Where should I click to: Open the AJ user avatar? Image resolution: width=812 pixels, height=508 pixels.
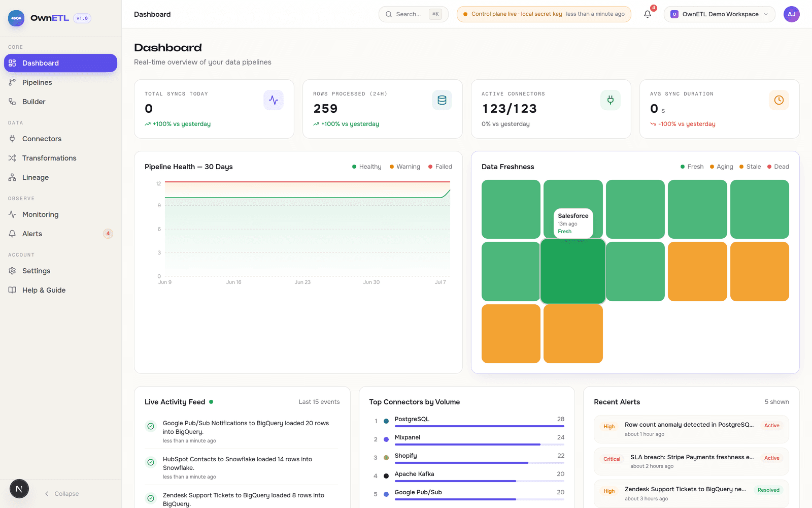click(x=792, y=14)
